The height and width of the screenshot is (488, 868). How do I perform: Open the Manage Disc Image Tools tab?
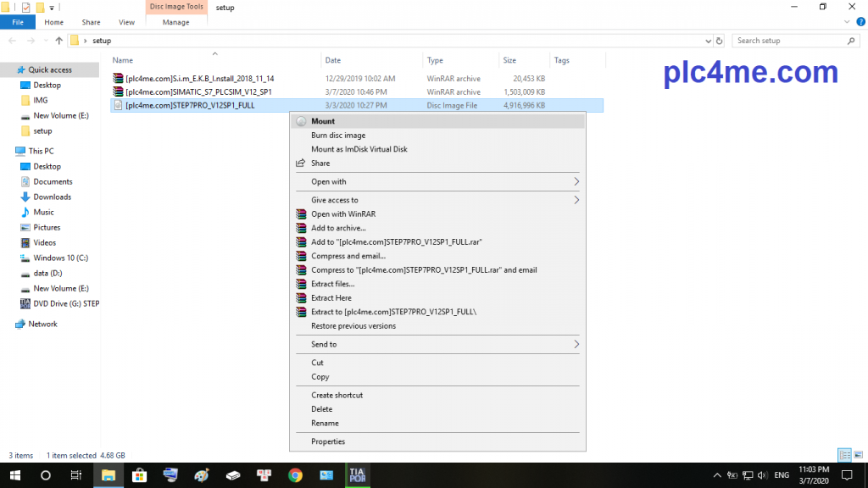(176, 22)
